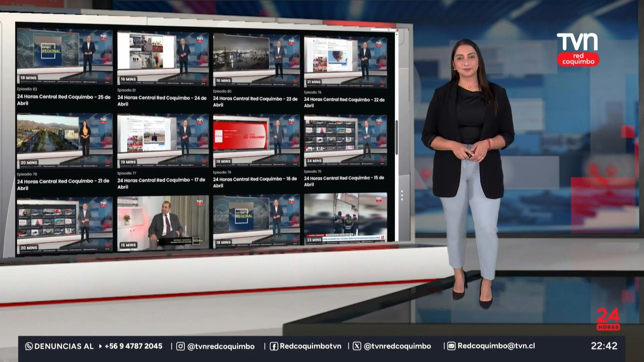Open the seated interview thumbnail marked 15 MINS

(x=163, y=223)
